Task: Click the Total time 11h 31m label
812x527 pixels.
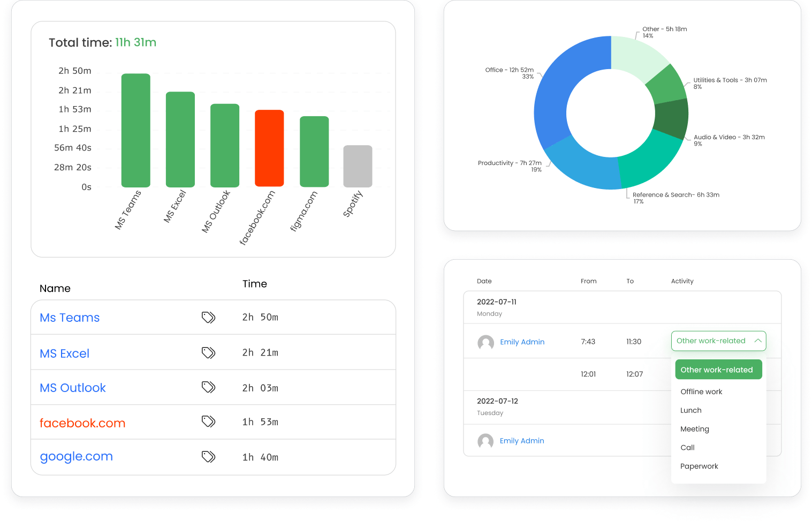Action: 103,42
